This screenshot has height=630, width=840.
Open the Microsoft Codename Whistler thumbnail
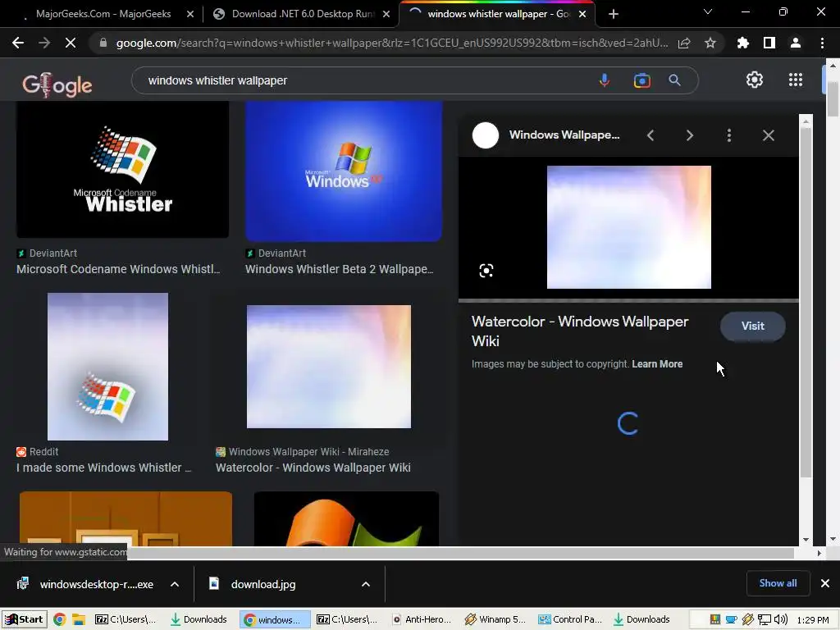tap(123, 169)
